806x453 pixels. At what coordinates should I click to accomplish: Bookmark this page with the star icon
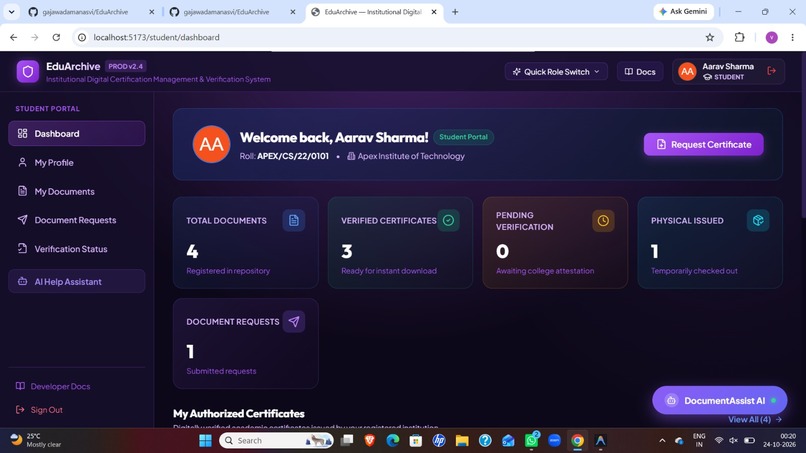pyautogui.click(x=710, y=37)
